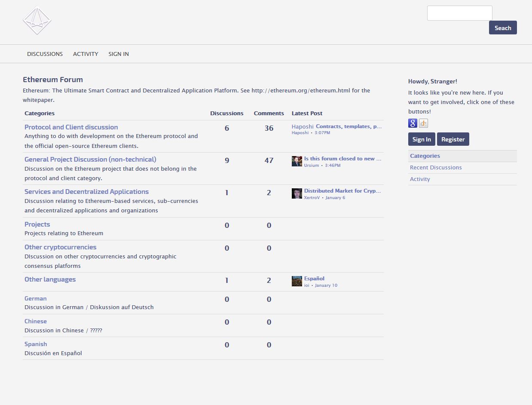532x405 pixels.
Task: Sign in with the OpenID icon
Action: tap(423, 123)
